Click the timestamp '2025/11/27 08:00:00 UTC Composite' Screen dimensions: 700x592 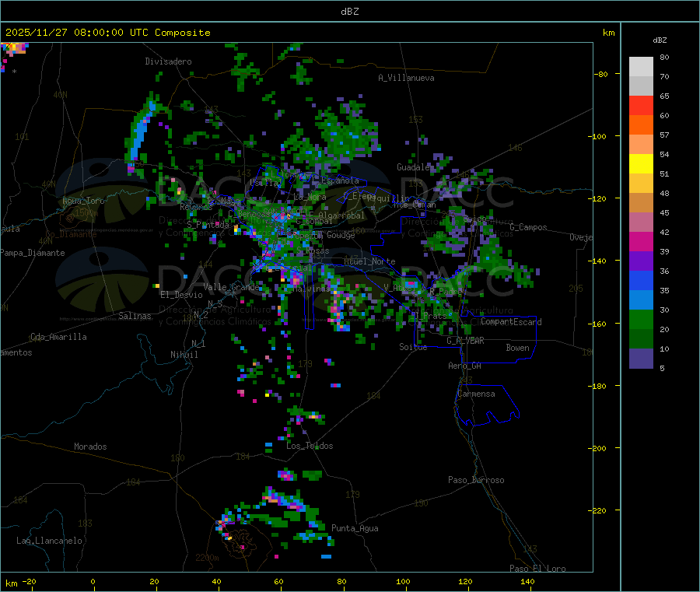coord(107,33)
